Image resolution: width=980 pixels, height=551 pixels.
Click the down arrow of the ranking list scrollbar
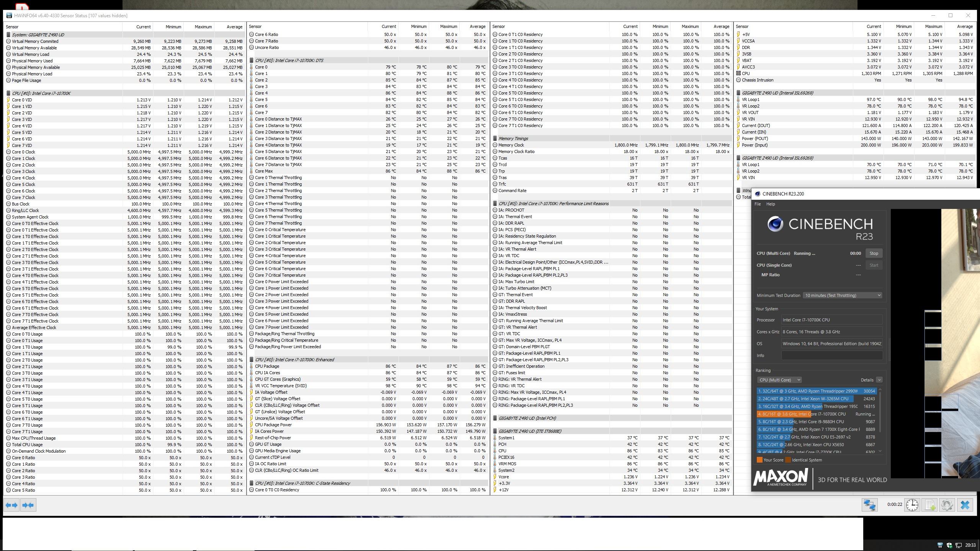880,451
